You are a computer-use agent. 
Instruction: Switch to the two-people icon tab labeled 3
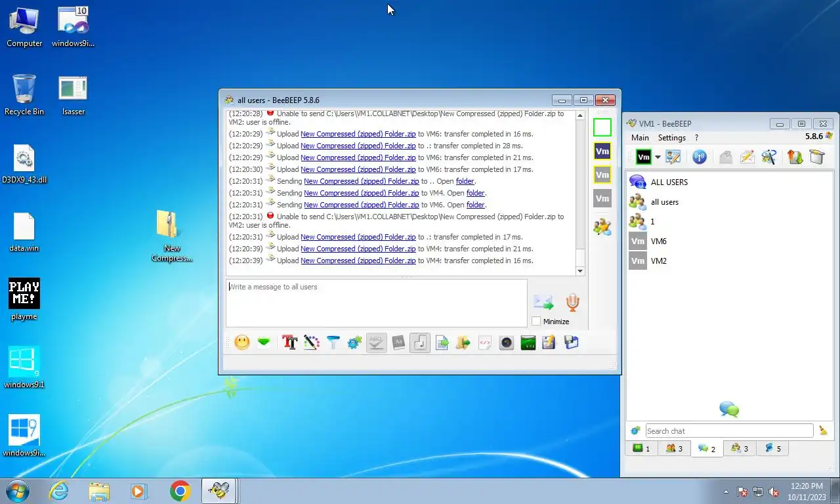coord(674,448)
